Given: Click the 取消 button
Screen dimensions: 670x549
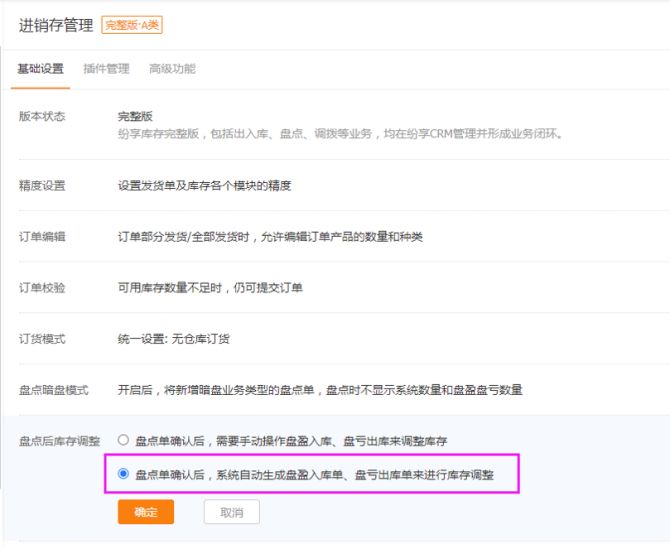Looking at the screenshot, I should 231,512.
